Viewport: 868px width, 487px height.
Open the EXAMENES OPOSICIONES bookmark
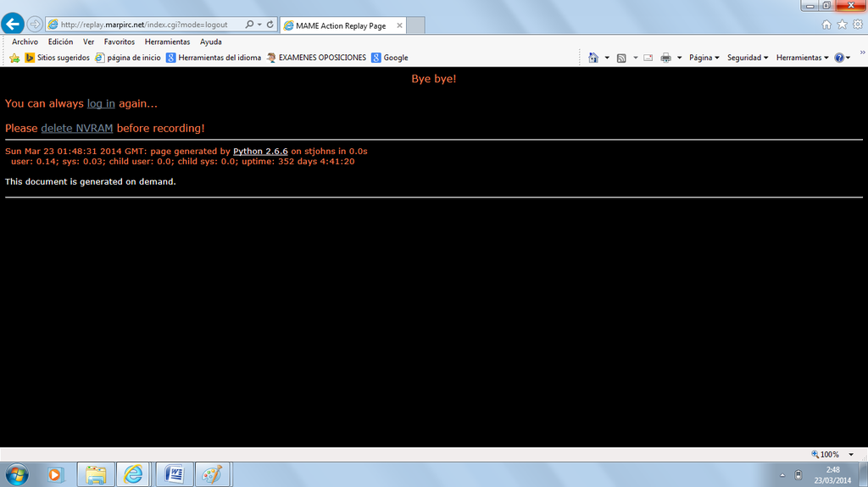pos(316,58)
